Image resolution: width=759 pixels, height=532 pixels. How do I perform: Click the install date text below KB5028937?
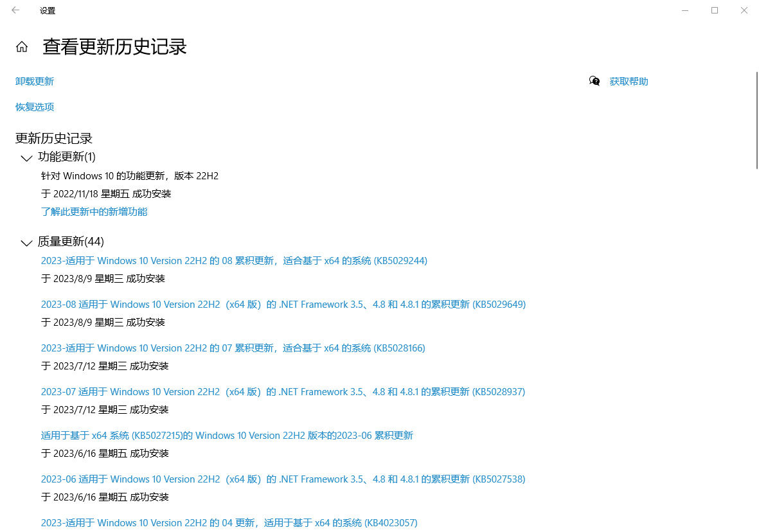(105, 409)
